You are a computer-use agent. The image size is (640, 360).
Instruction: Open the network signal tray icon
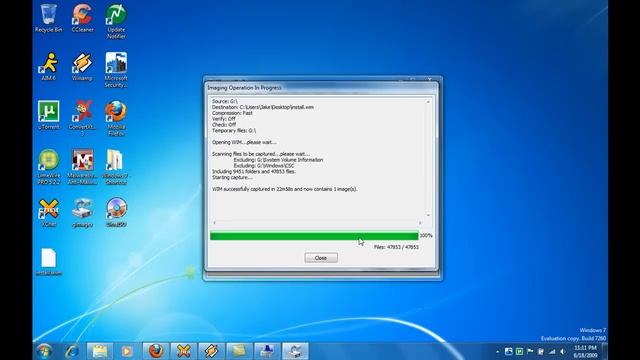pos(552,351)
